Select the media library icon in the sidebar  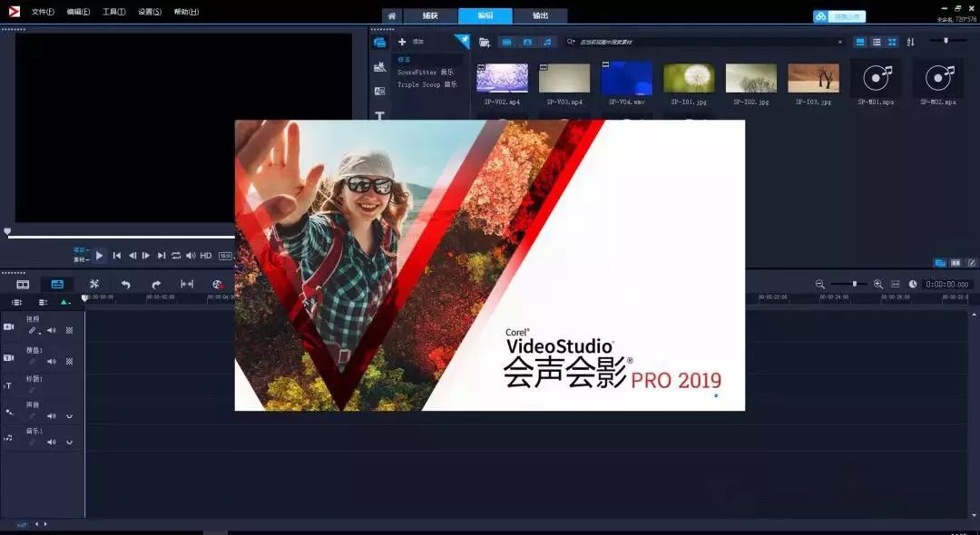[x=381, y=41]
